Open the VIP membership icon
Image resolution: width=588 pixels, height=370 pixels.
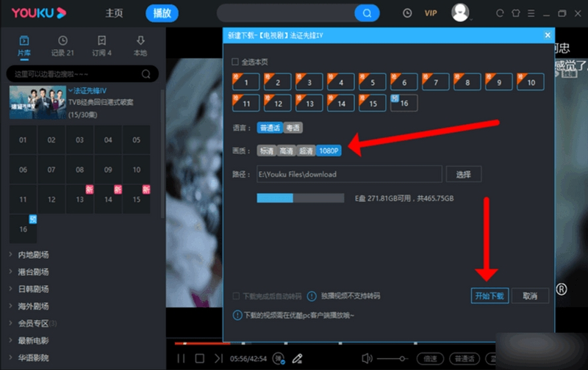[431, 13]
